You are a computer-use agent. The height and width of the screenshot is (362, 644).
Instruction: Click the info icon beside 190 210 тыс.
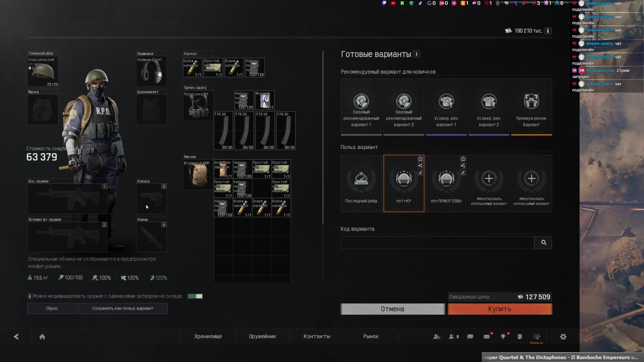(548, 31)
